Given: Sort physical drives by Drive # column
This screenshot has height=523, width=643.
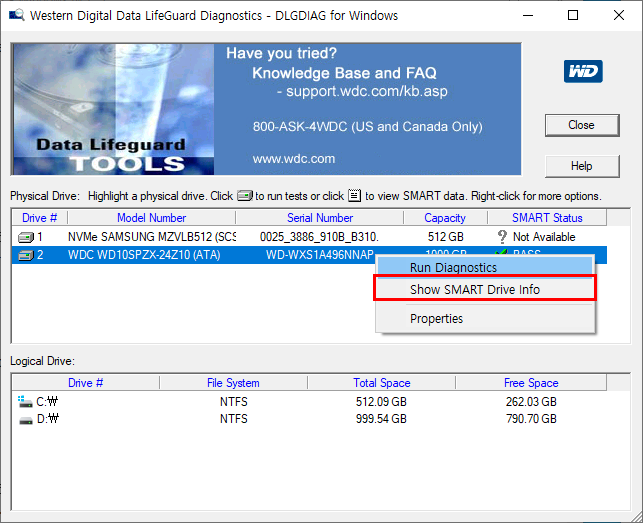Looking at the screenshot, I should [x=39, y=218].
